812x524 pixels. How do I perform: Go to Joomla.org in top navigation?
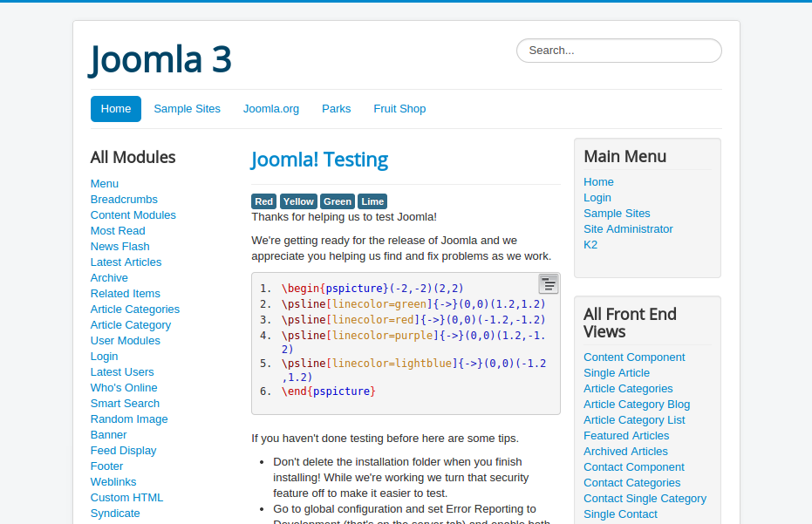tap(271, 109)
